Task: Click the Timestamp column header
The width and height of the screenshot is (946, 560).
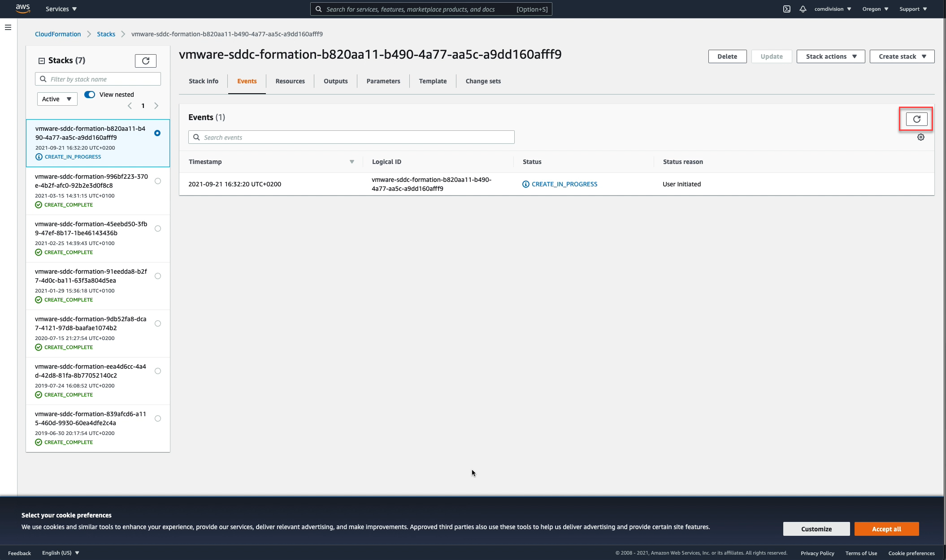Action: [x=205, y=162]
